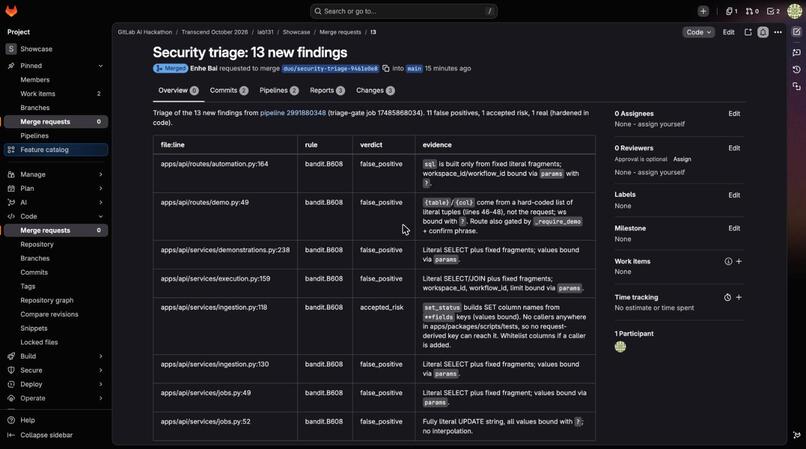Switch to the Commits tab
806x449 pixels.
point(229,91)
